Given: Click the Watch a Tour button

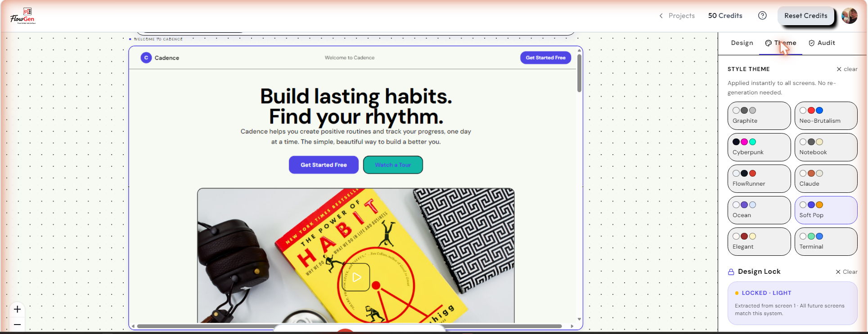Looking at the screenshot, I should [393, 165].
